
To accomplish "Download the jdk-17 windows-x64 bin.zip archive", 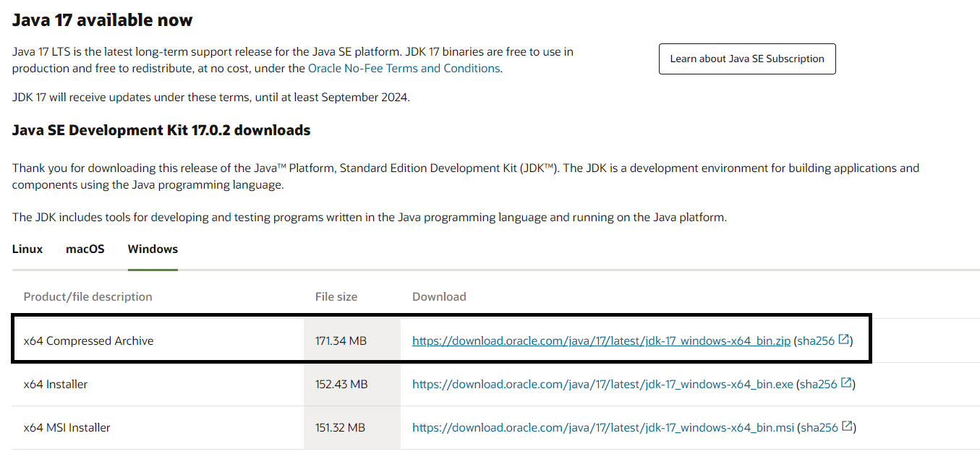I will 602,340.
